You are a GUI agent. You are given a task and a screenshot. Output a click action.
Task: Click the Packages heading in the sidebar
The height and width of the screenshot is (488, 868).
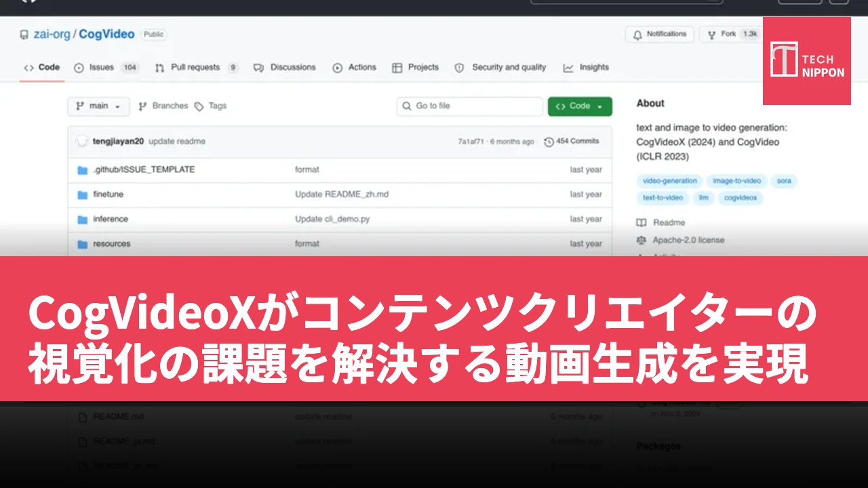tap(658, 446)
